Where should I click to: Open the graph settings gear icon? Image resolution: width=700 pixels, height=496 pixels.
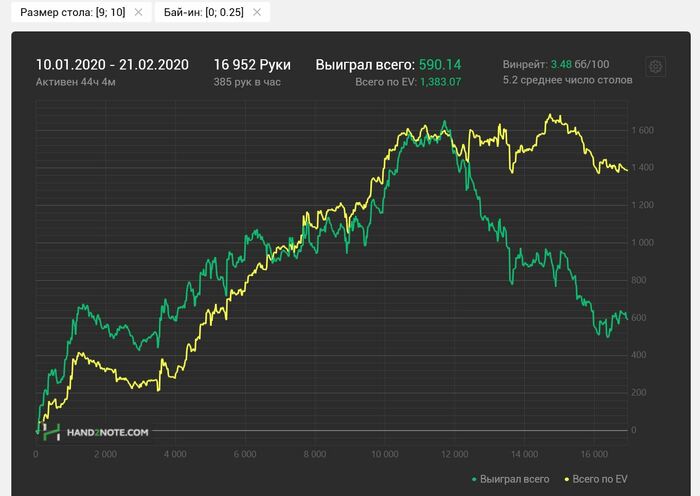(x=655, y=67)
